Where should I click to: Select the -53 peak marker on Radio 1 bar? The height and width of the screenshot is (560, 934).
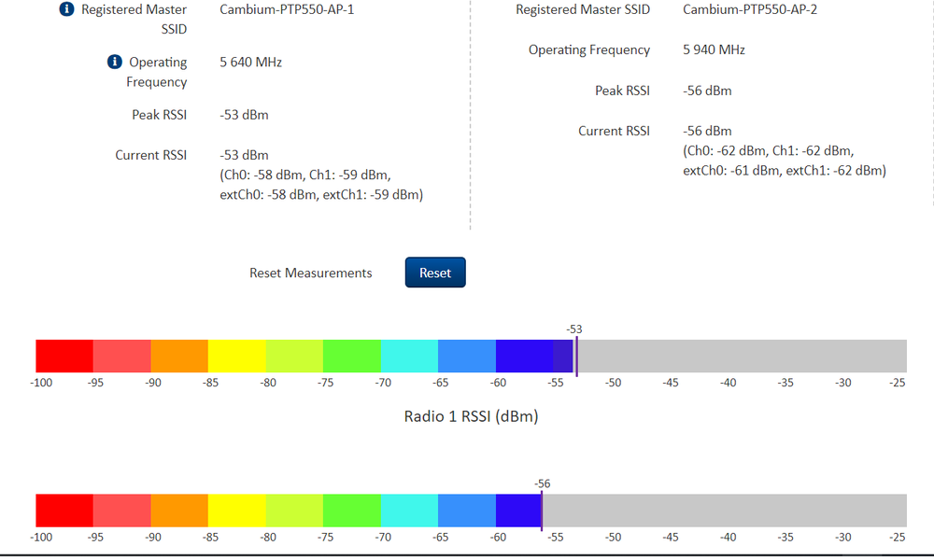[x=577, y=356]
